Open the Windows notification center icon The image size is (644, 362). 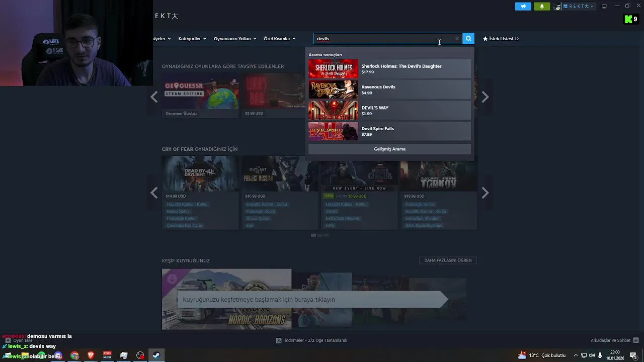(633, 355)
